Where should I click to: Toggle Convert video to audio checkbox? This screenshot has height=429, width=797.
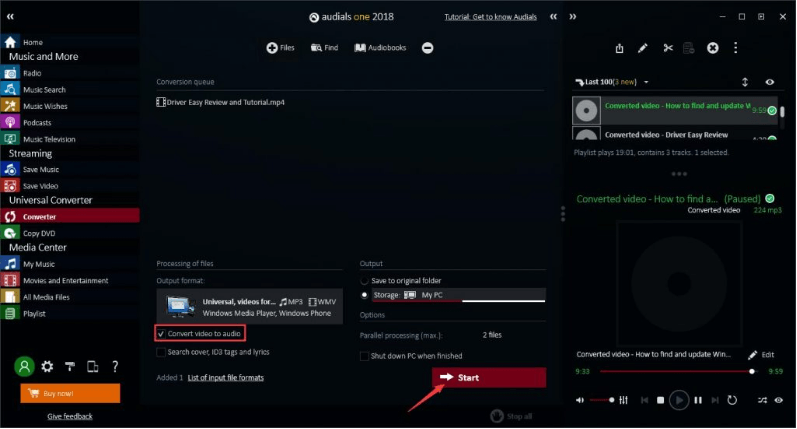pyautogui.click(x=161, y=334)
